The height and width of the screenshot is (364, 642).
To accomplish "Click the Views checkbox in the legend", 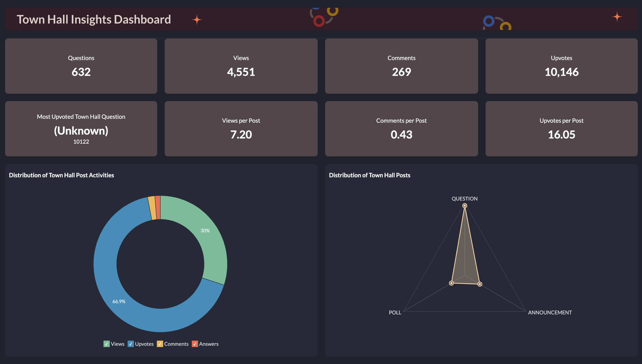I will (108, 343).
